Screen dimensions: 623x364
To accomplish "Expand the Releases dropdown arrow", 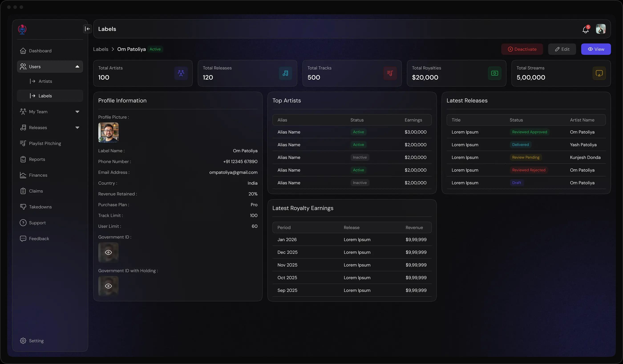I will coord(77,127).
